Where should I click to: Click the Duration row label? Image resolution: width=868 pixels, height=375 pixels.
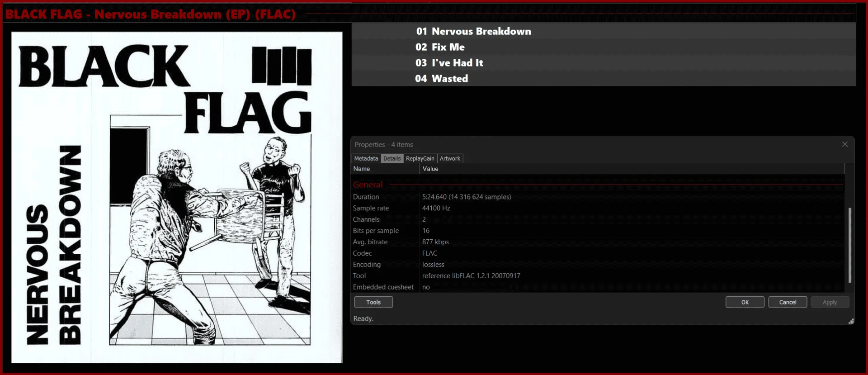click(x=366, y=197)
